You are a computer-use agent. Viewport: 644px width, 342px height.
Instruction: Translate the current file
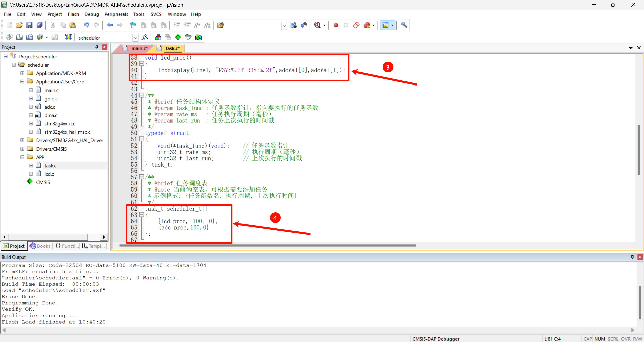[x=9, y=37]
